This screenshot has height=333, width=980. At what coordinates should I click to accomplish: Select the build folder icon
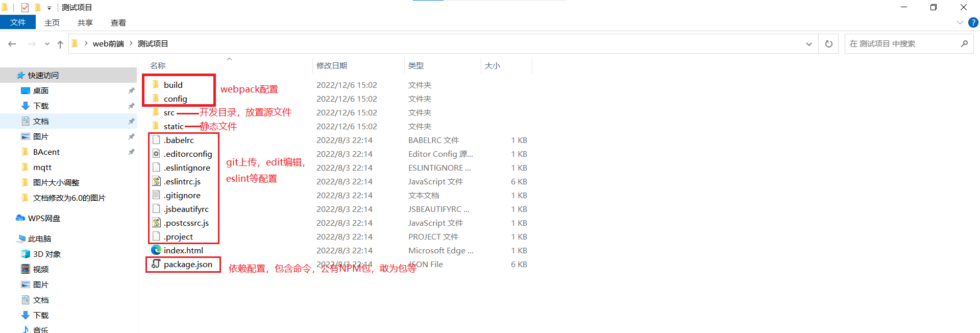156,84
